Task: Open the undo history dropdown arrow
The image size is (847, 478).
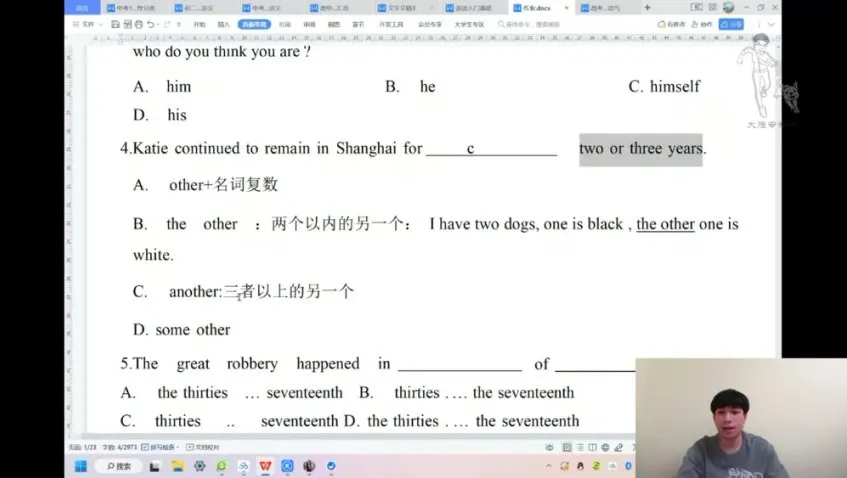Action: (x=159, y=24)
